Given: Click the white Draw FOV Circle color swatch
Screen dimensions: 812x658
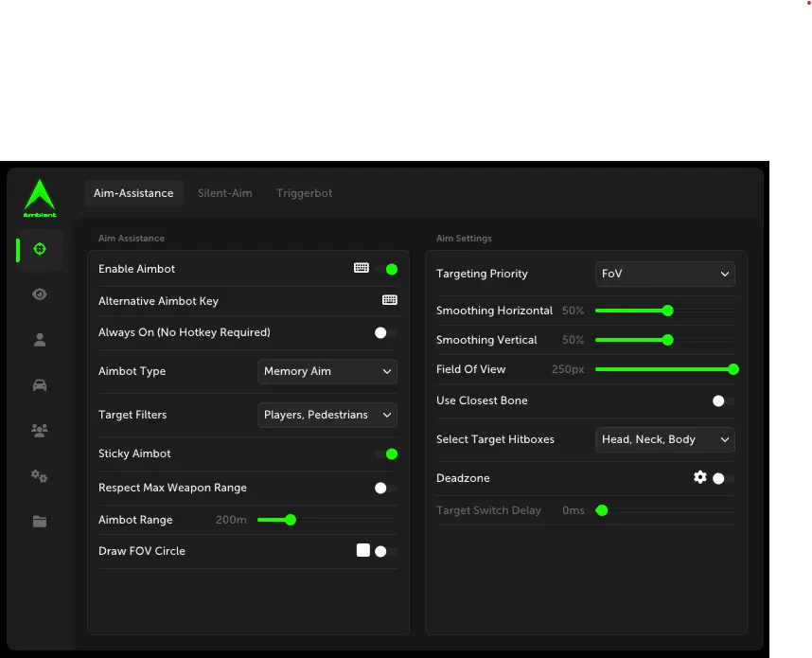Looking at the screenshot, I should click(362, 550).
